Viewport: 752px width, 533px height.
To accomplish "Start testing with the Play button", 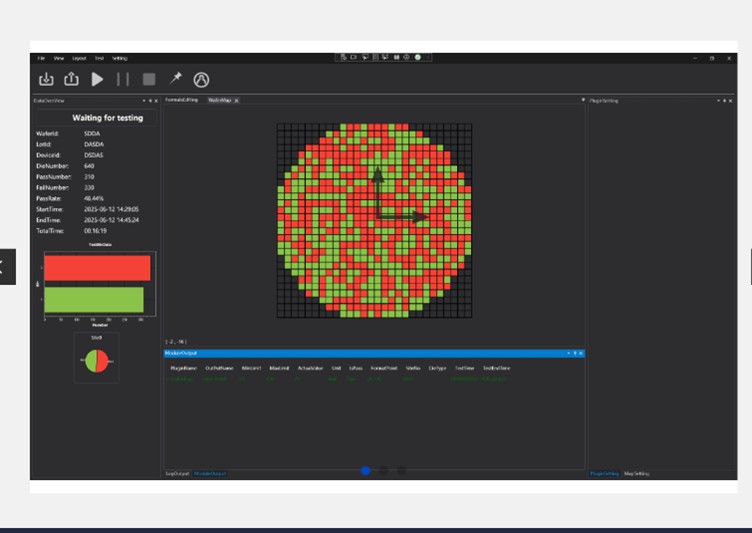I will 97,79.
